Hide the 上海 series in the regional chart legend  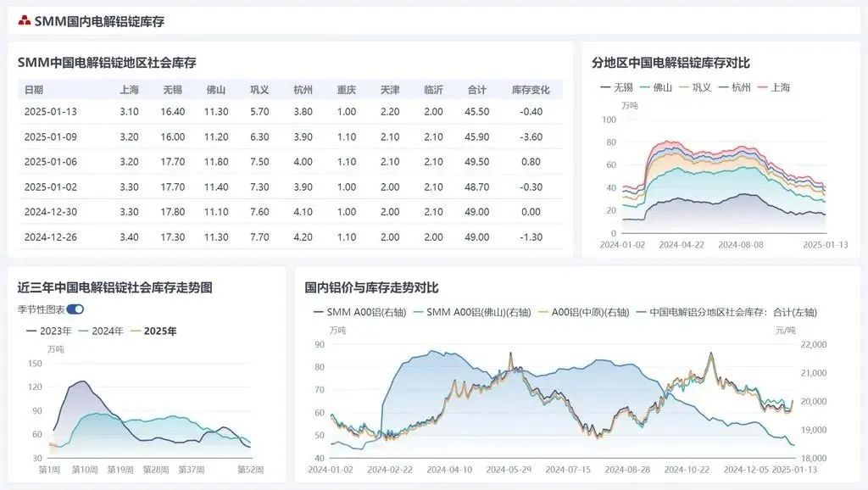coord(774,87)
